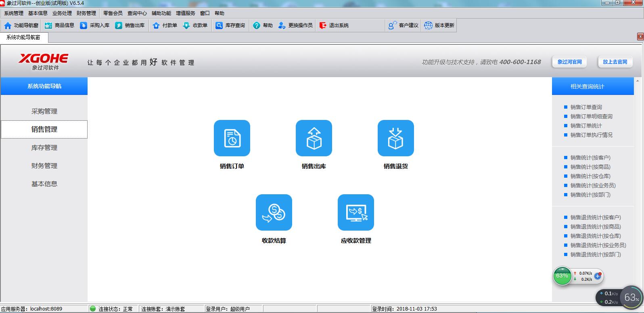
Task: Open the 辅助功能 menu
Action: 161,13
